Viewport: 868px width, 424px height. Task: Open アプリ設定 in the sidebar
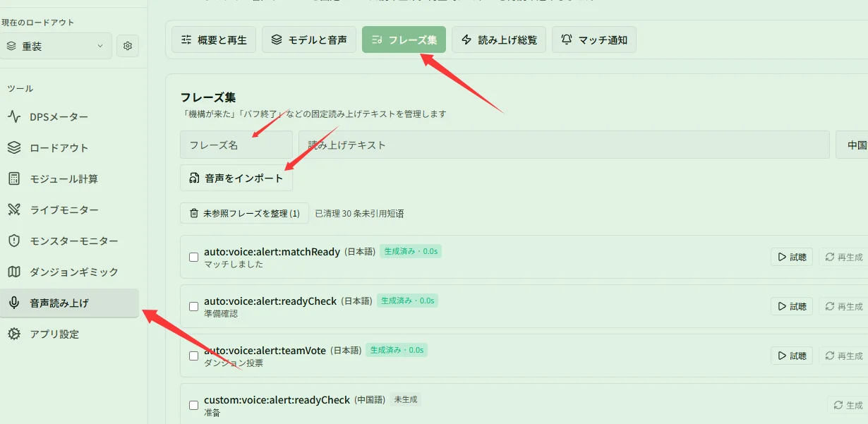click(x=69, y=334)
